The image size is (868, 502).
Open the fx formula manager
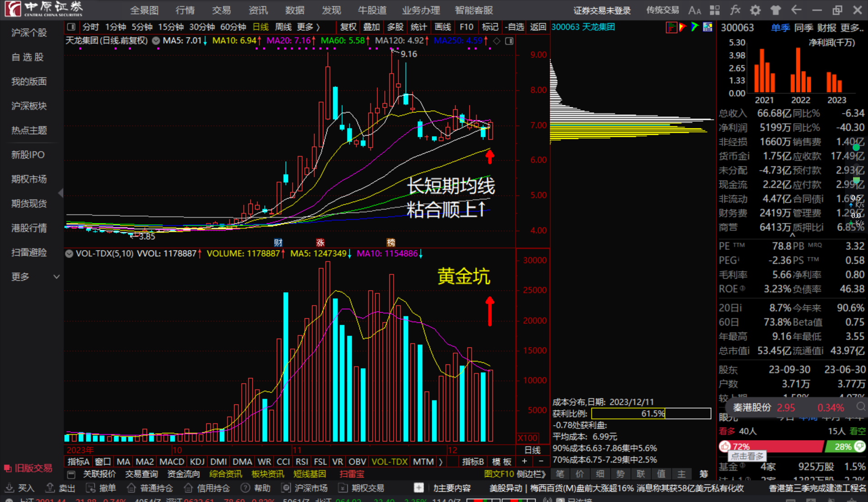tap(735, 10)
